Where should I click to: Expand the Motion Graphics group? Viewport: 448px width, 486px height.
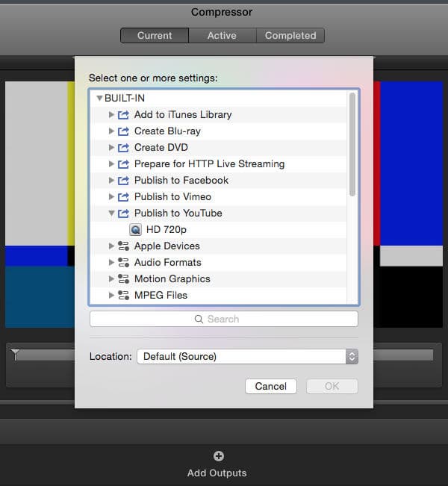(x=111, y=279)
